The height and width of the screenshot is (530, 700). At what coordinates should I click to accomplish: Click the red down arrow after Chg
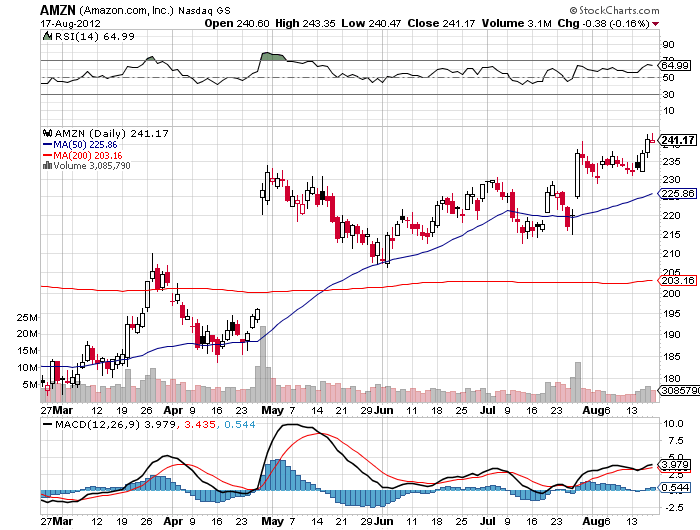coord(655,24)
